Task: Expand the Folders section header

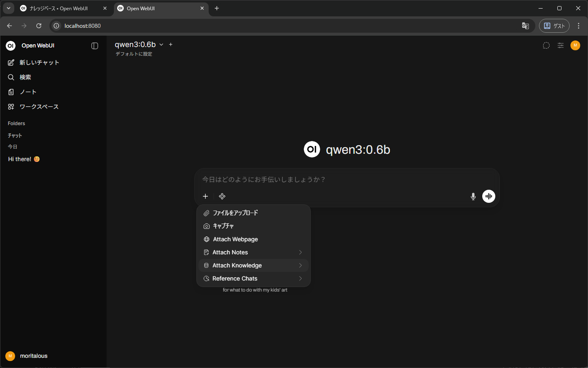Action: [x=16, y=123]
